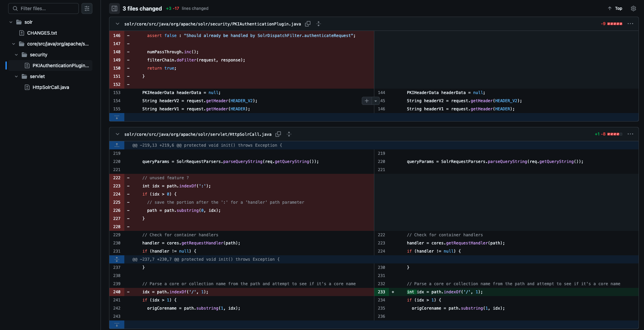Click the security folder icon
The height and width of the screenshot is (330, 644).
pos(24,55)
